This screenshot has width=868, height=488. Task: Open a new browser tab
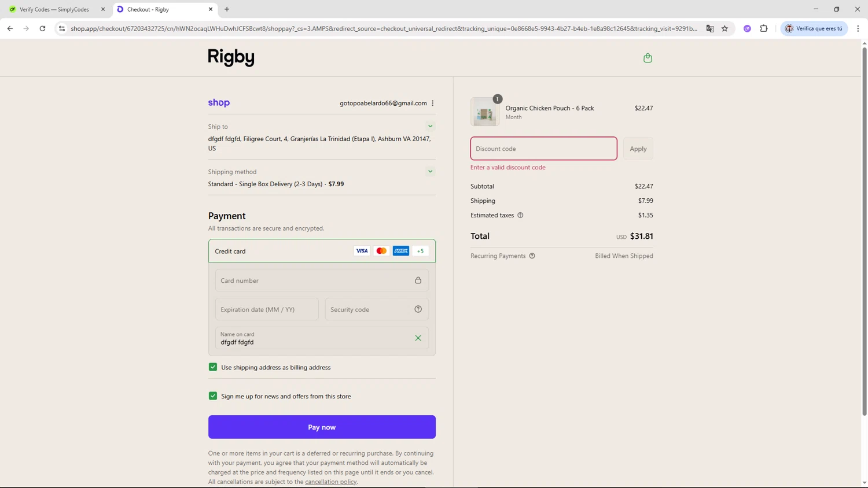coord(227,9)
